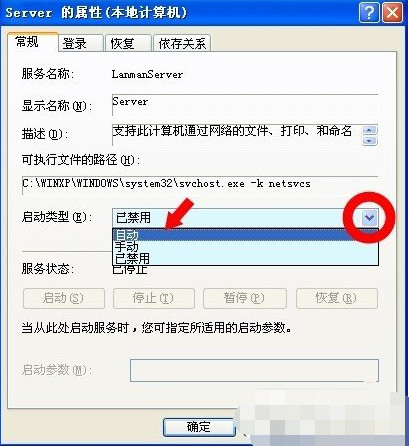This screenshot has width=409, height=446.
Task: Confirm with the 确定 button
Action: click(x=199, y=427)
